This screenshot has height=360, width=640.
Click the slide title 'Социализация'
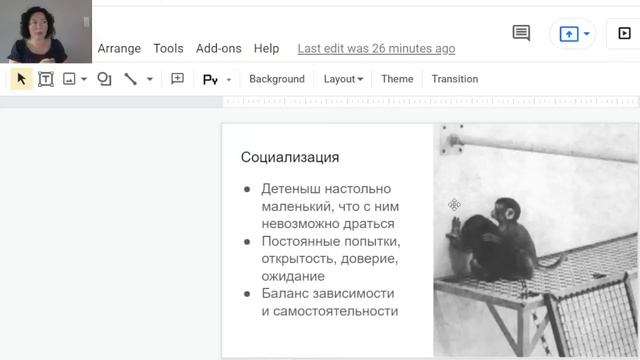pos(290,157)
